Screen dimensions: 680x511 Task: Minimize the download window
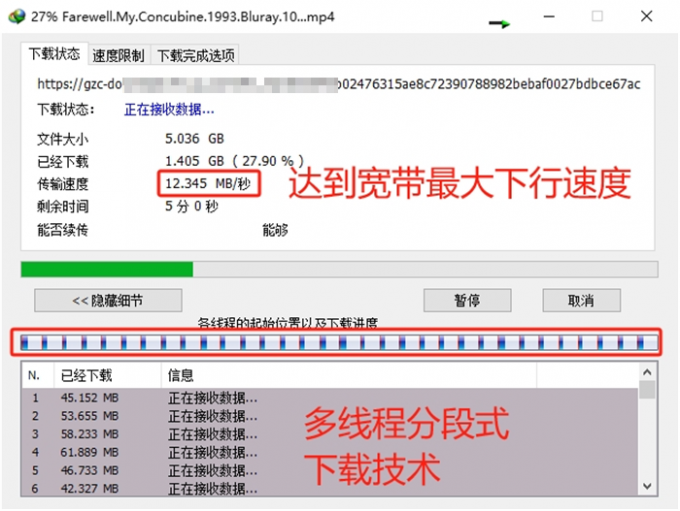(x=549, y=16)
